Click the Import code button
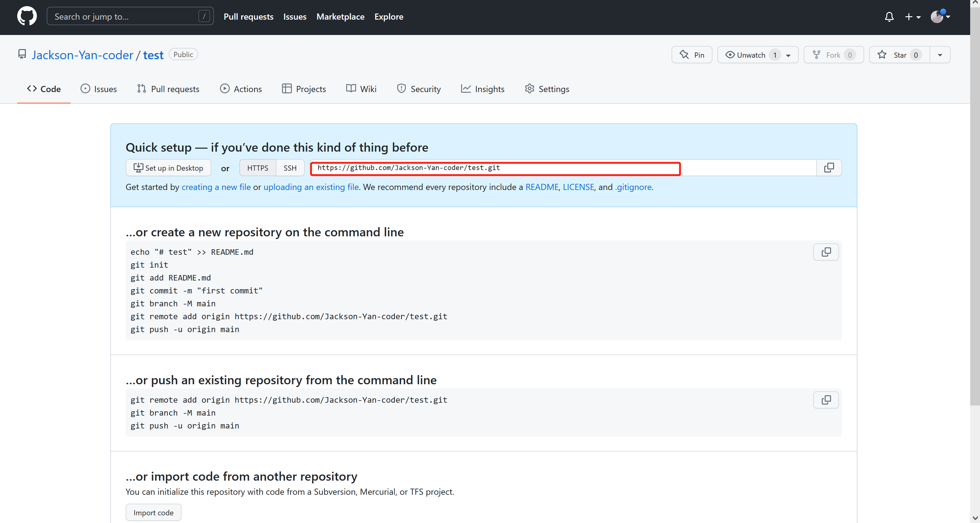 [154, 513]
